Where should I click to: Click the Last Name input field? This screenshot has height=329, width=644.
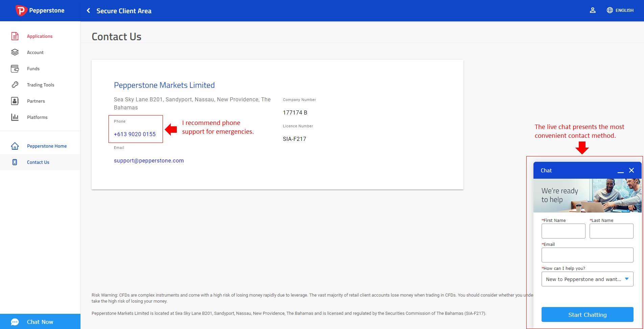click(611, 231)
